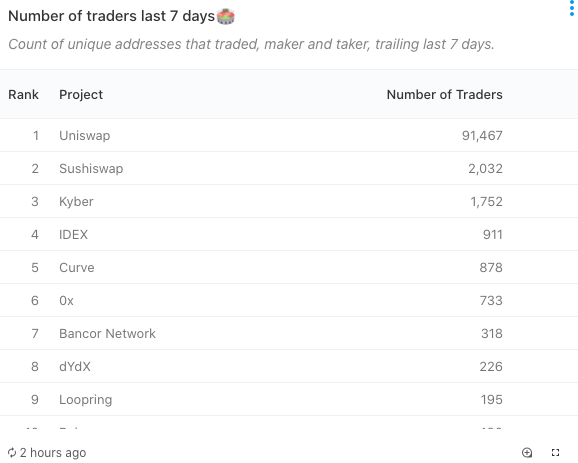Click the IDEX project entry
Viewport: 578px width, 463px height.
coord(73,234)
